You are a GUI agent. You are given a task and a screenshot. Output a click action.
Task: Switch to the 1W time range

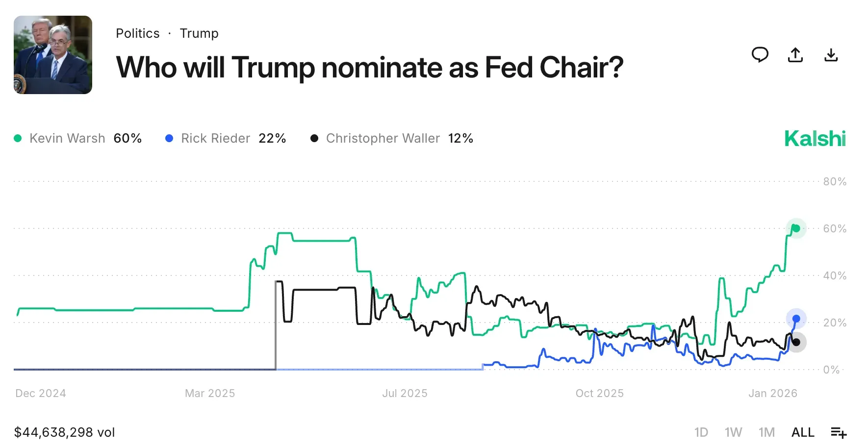pos(734,432)
